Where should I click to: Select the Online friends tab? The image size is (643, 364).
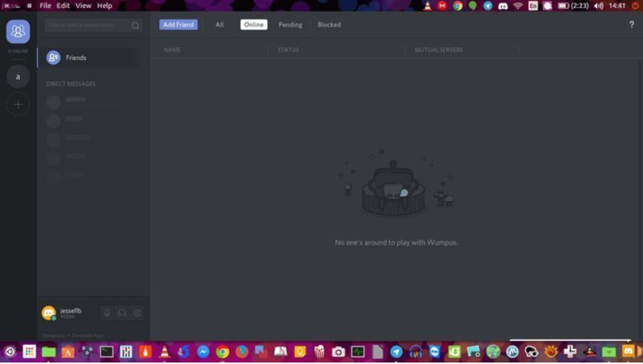[x=254, y=24]
